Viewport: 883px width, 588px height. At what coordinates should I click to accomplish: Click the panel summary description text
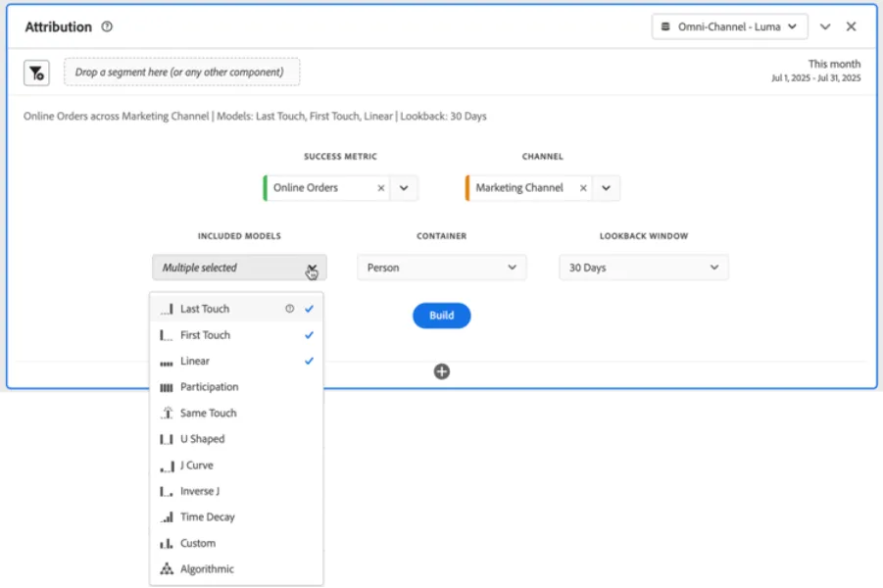coord(255,116)
